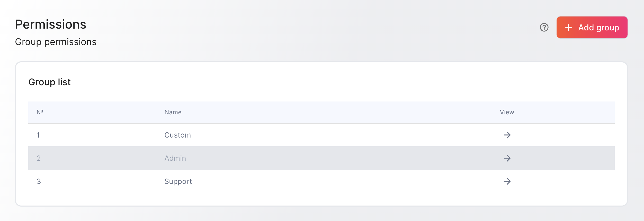This screenshot has width=644, height=221.
Task: Click row number 1 cell
Action: 38,135
